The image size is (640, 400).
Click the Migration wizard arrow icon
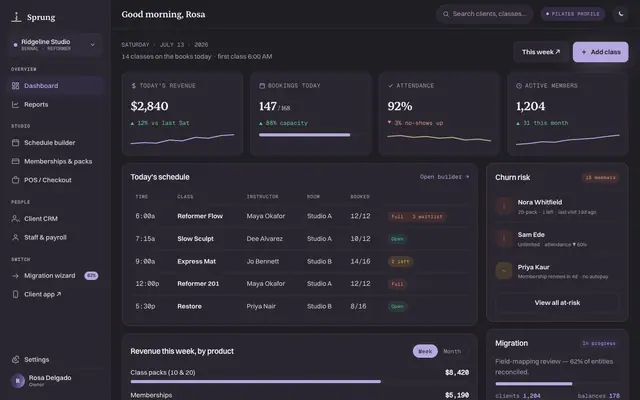pos(16,276)
